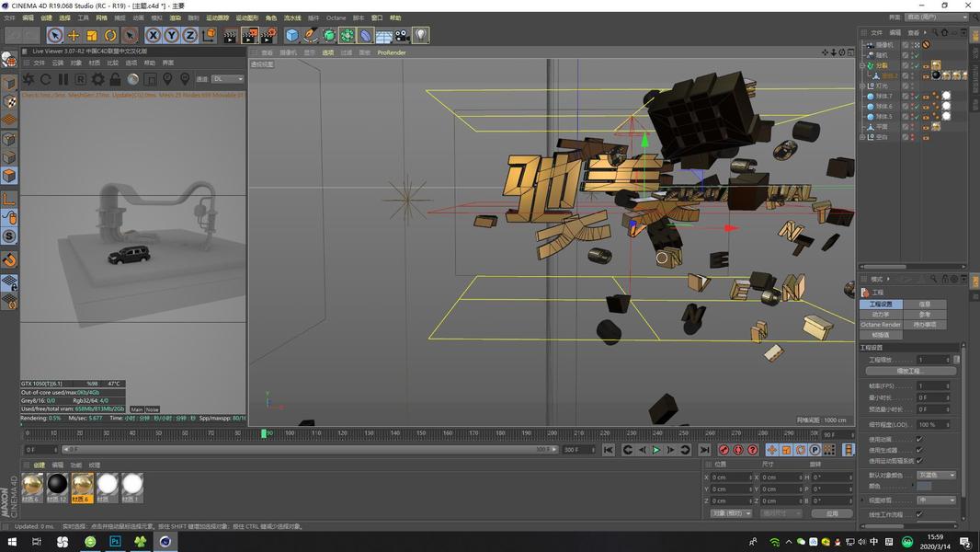
Task: Open the Octane Render attribute tab
Action: coord(881,325)
